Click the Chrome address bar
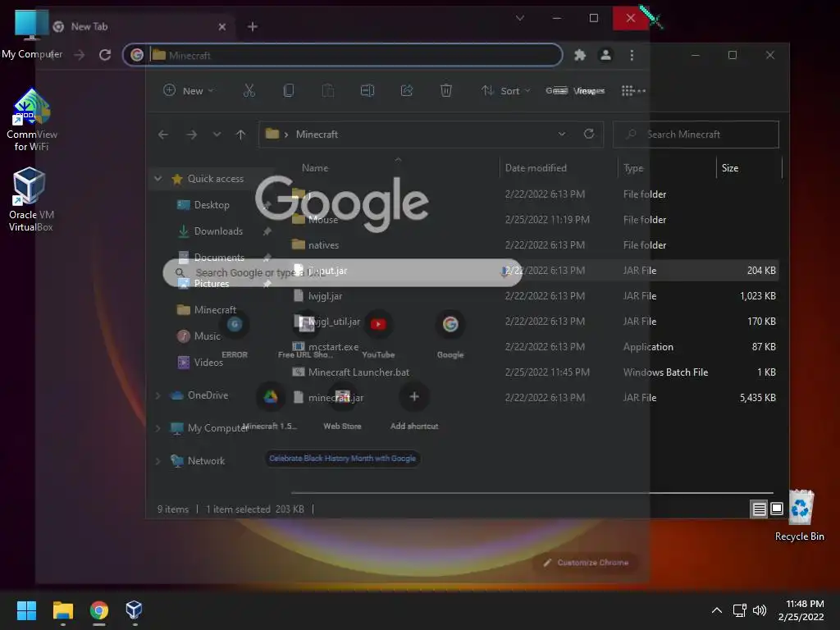The width and height of the screenshot is (840, 630). point(343,55)
